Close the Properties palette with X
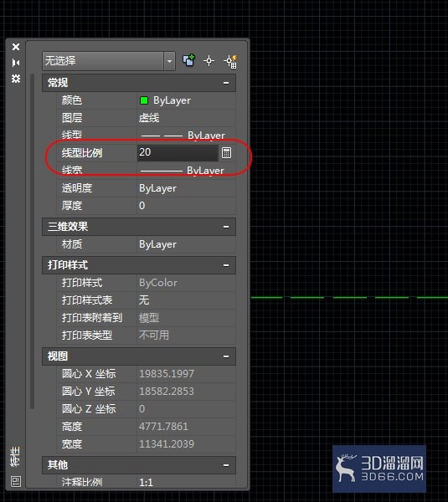Image resolution: width=448 pixels, height=502 pixels. (x=16, y=47)
